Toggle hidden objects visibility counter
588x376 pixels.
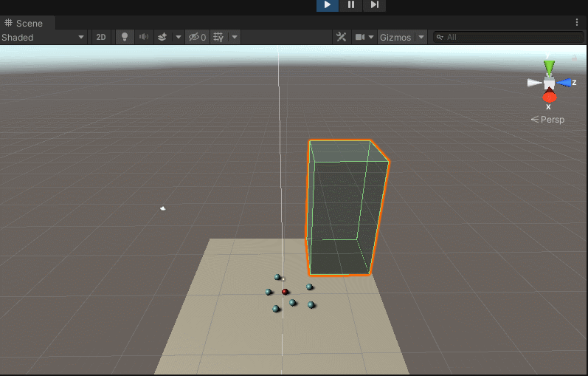(x=197, y=37)
